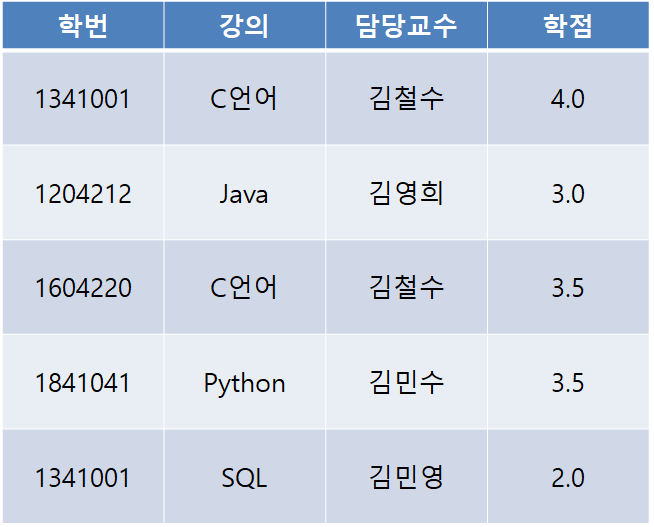Select the SQL course cell
This screenshot has width=654, height=527.
(244, 477)
